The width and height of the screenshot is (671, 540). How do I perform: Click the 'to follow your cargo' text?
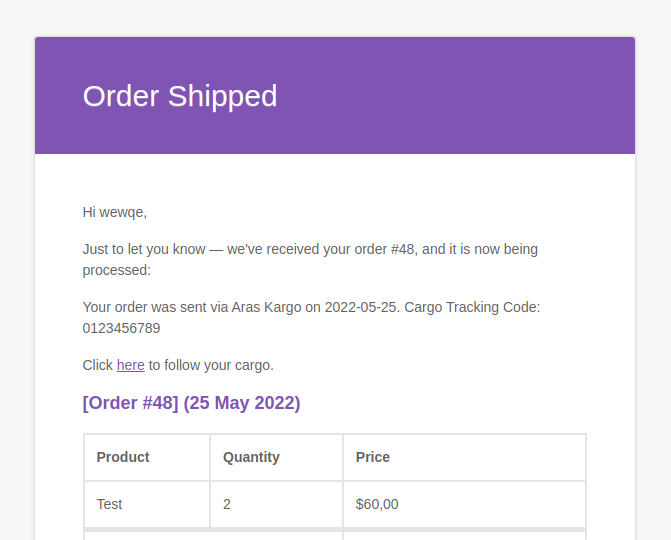click(211, 365)
